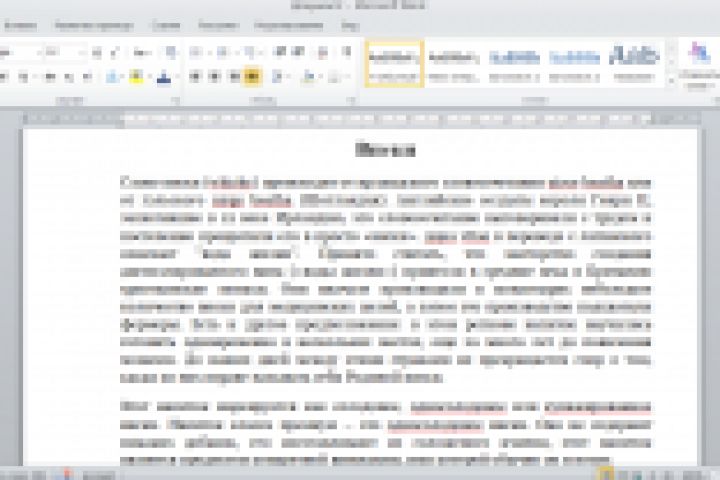720x480 pixels.
Task: Click the Change Styles button
Action: click(699, 64)
